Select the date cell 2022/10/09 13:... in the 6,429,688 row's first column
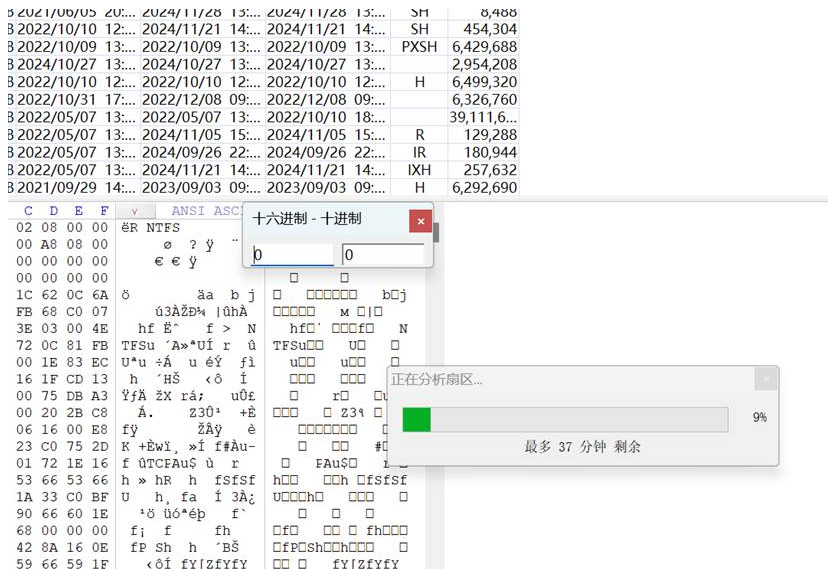828x569 pixels. 76,46
